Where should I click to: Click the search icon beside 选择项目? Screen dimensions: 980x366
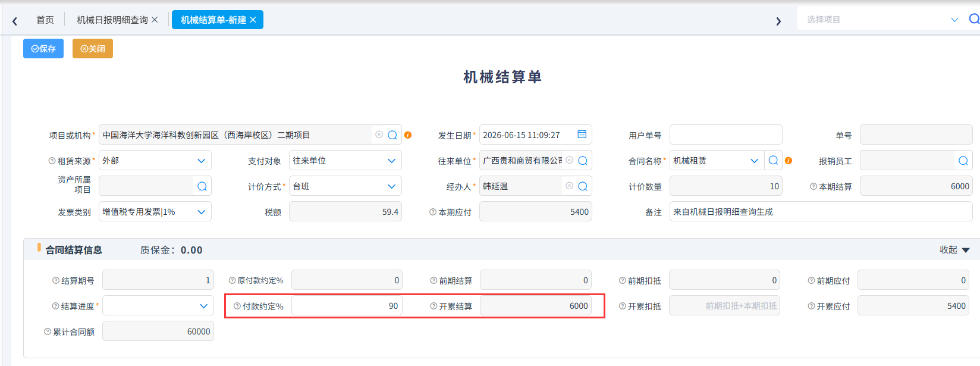coord(974,19)
